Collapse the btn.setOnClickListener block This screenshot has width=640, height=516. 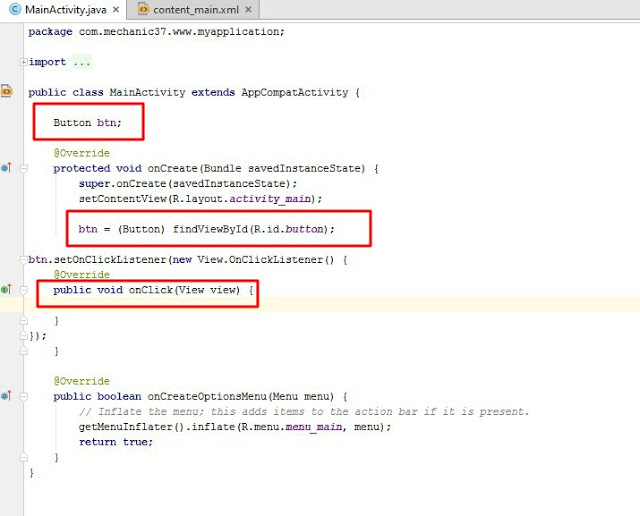point(24,260)
